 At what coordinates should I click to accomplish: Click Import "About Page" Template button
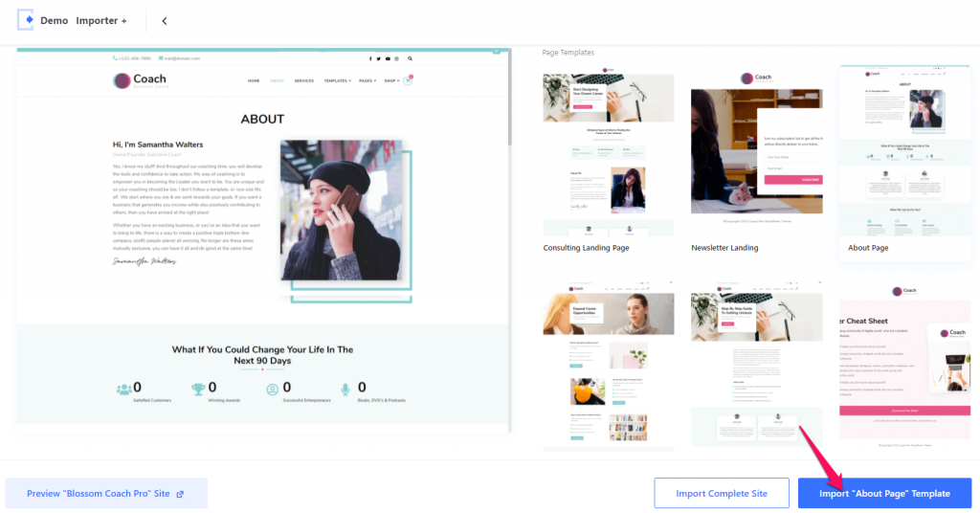pyautogui.click(x=884, y=493)
